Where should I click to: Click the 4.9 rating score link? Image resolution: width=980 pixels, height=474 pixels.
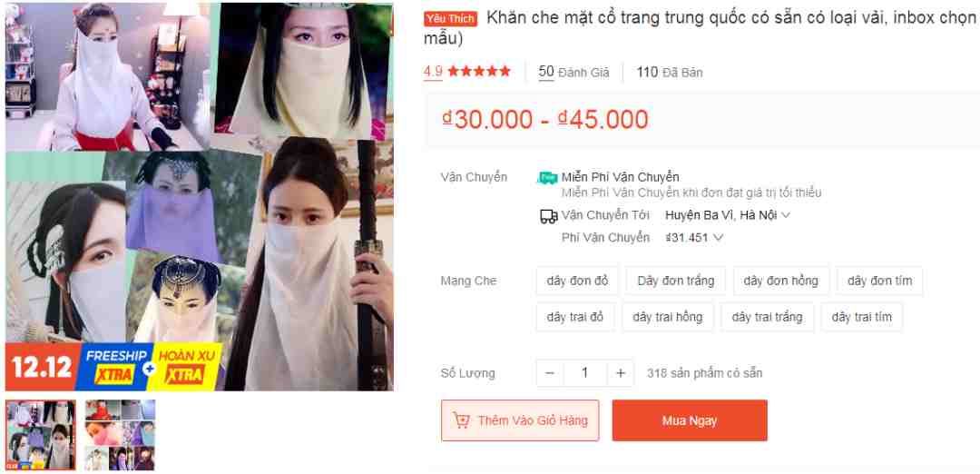pyautogui.click(x=433, y=72)
